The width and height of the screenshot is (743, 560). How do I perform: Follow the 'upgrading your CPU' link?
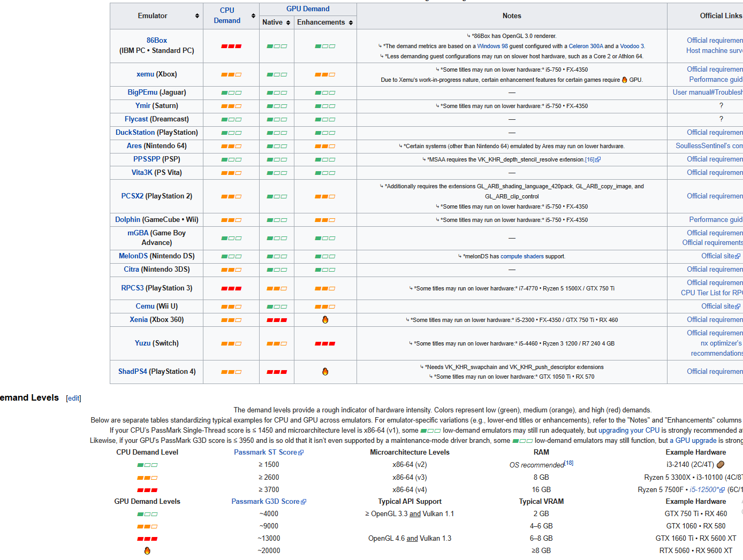[629, 431]
